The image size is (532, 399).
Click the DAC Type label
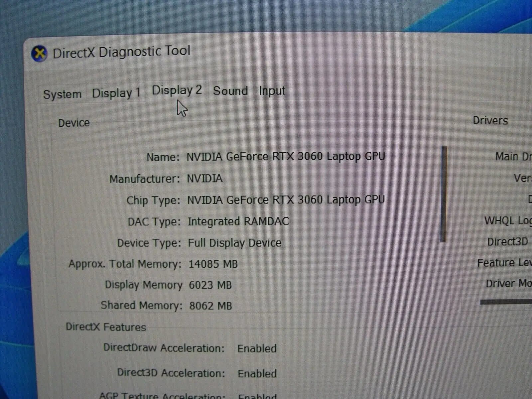154,222
